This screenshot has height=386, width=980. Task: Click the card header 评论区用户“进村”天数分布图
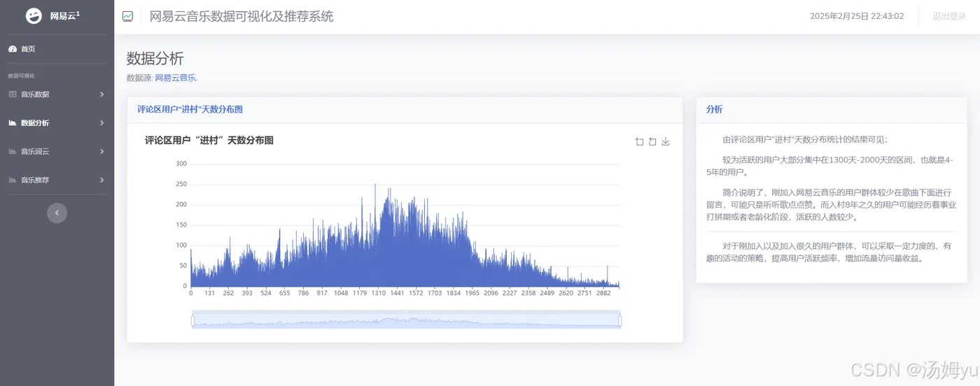pyautogui.click(x=190, y=109)
